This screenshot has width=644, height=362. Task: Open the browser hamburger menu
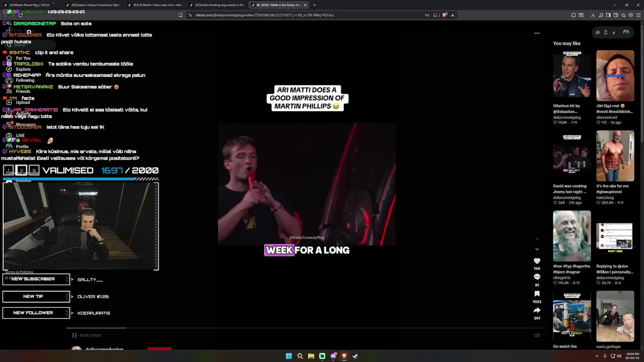[x=638, y=15]
